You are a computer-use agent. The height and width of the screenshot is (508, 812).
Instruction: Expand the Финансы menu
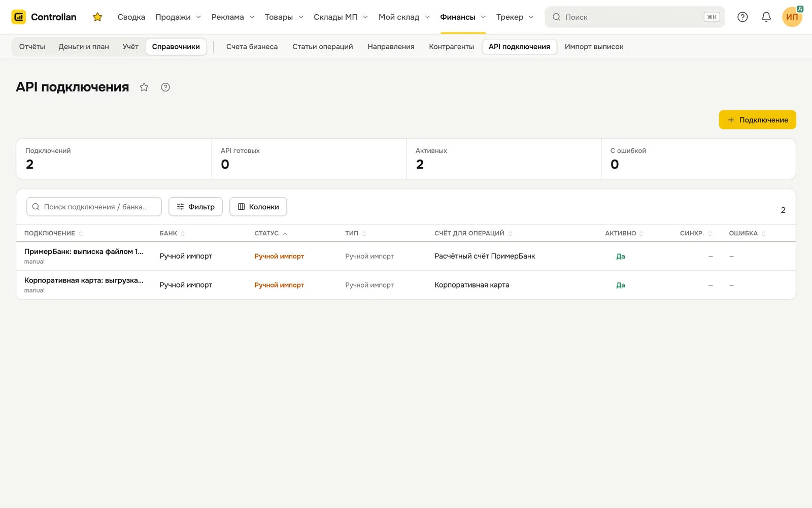463,17
